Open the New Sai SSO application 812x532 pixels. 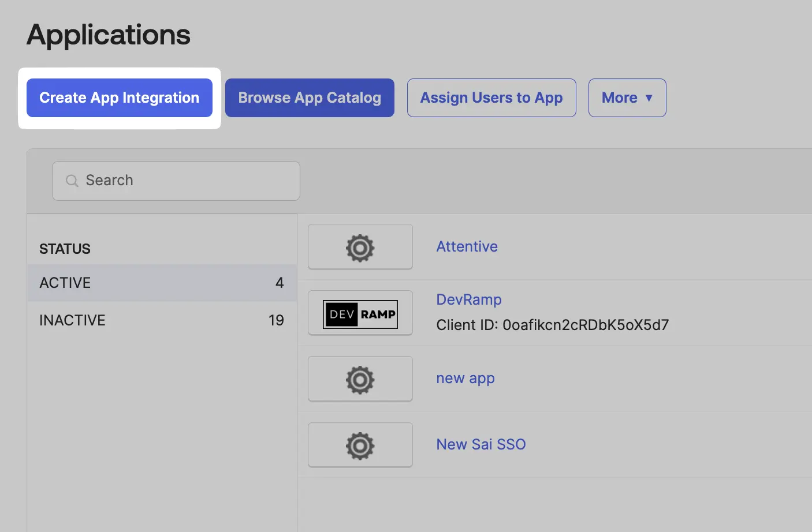click(x=481, y=444)
